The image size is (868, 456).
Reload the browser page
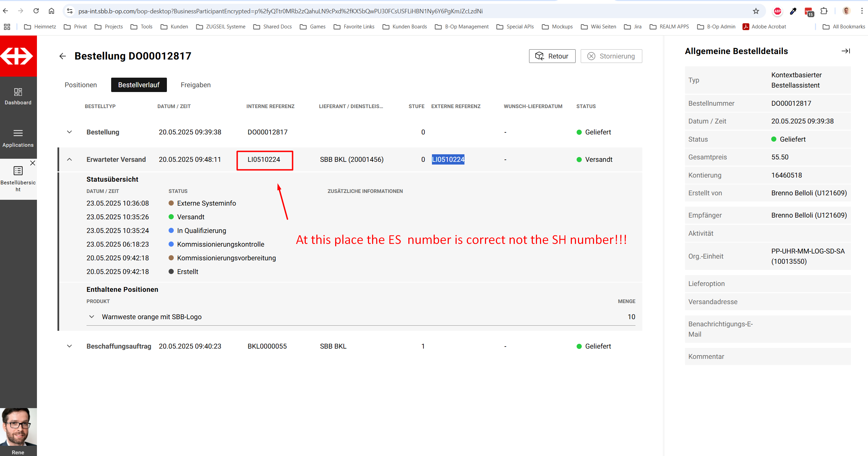[36, 11]
